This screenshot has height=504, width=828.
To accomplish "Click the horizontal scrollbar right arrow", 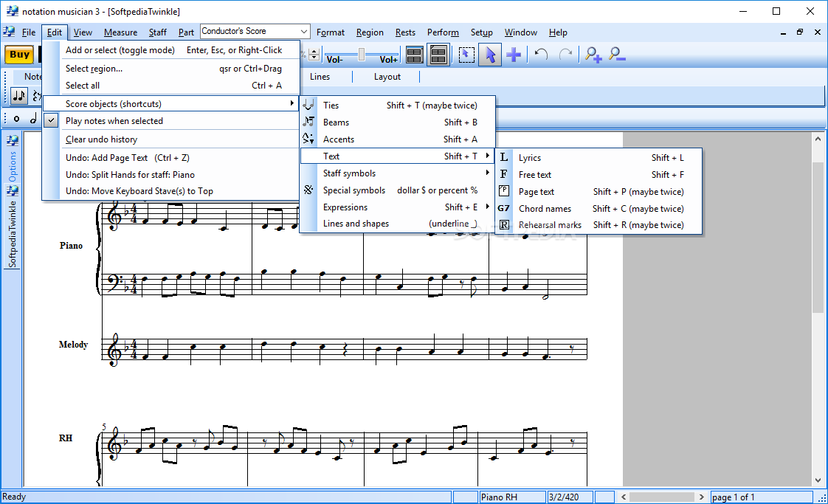I will pos(701,497).
